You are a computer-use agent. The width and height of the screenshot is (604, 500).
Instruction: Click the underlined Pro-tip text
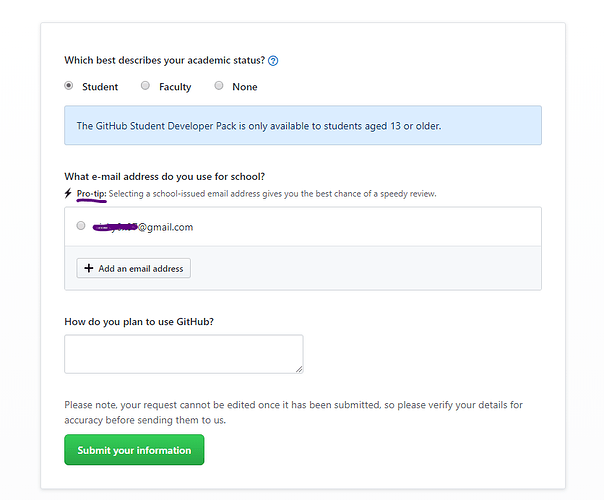click(x=91, y=193)
